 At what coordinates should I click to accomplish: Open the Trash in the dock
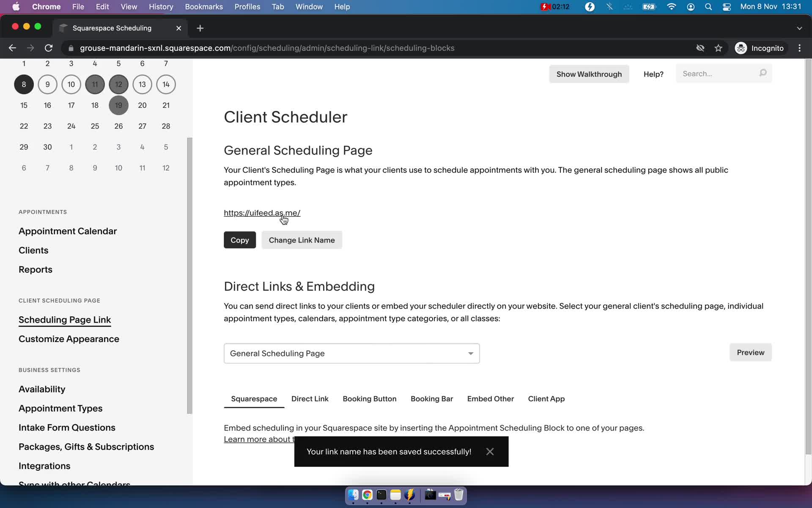(459, 495)
